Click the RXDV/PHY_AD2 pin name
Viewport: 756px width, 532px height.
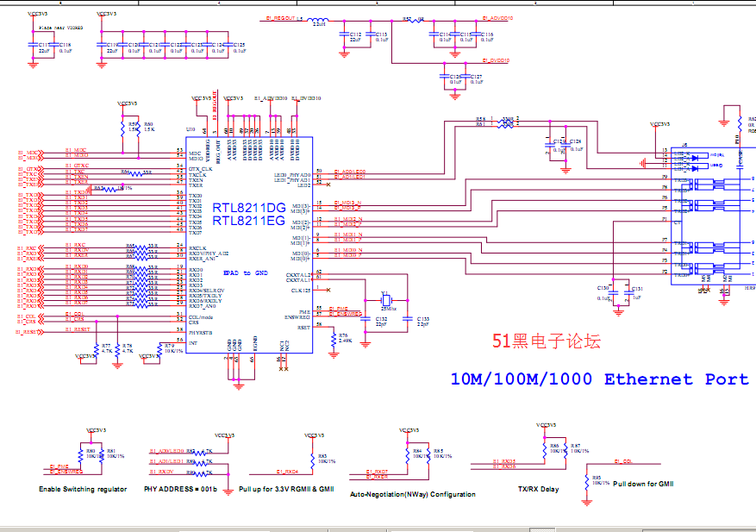click(209, 253)
